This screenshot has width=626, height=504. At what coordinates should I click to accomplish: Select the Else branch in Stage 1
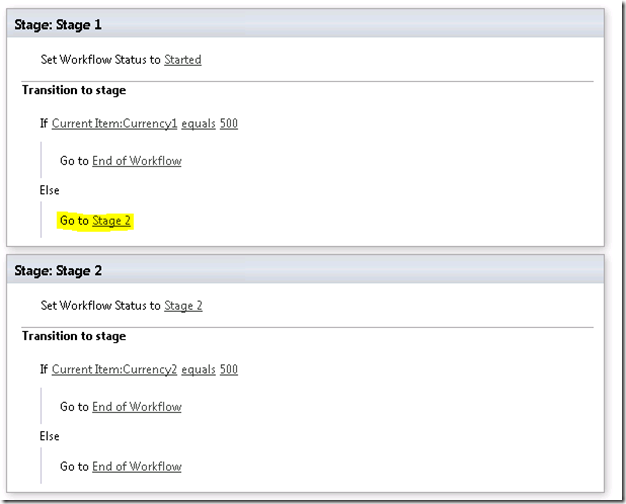pyautogui.click(x=50, y=190)
